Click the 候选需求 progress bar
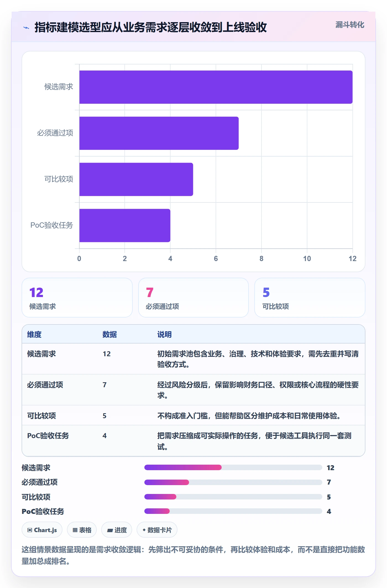Viewport: 387px width, 588px height. tap(233, 467)
